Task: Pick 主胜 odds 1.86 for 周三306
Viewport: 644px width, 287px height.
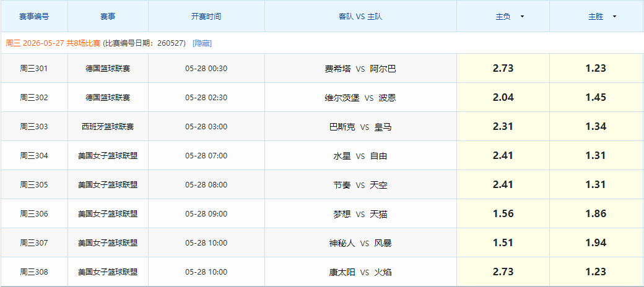Action: tap(596, 214)
